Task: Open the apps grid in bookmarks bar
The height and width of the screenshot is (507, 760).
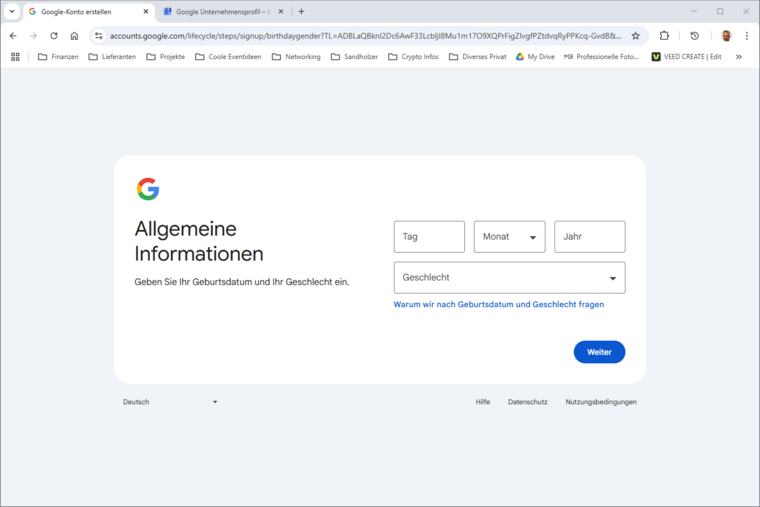Action: [x=15, y=57]
